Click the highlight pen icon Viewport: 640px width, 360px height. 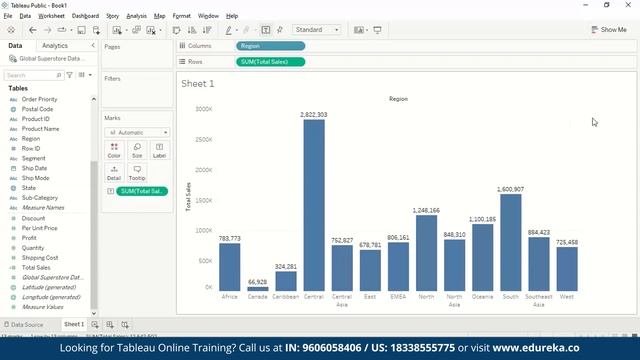(x=229, y=30)
